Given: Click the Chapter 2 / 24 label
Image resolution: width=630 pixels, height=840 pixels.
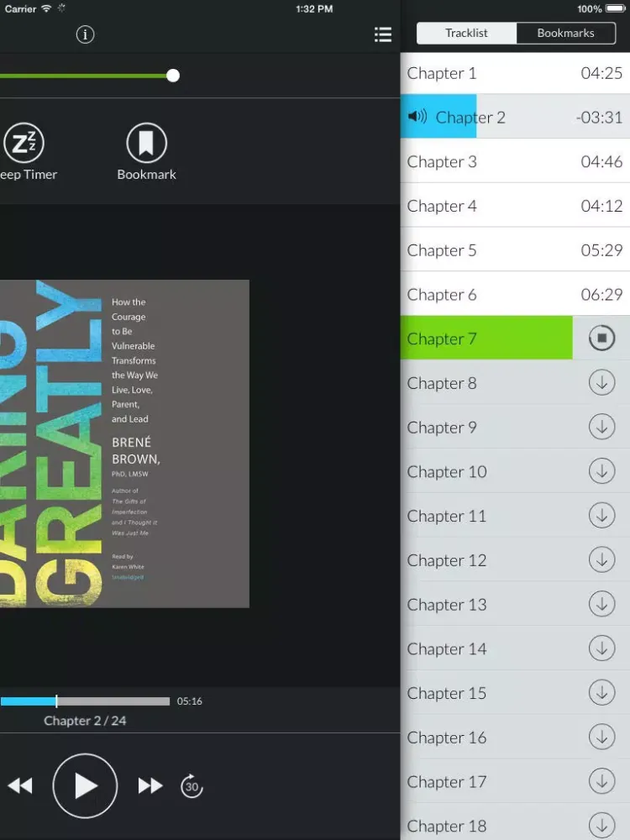Looking at the screenshot, I should 85,721.
